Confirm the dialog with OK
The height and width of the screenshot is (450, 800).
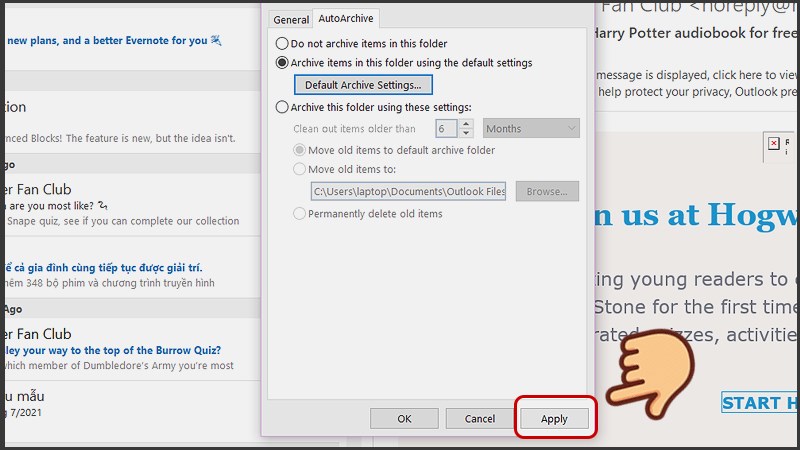(x=404, y=418)
